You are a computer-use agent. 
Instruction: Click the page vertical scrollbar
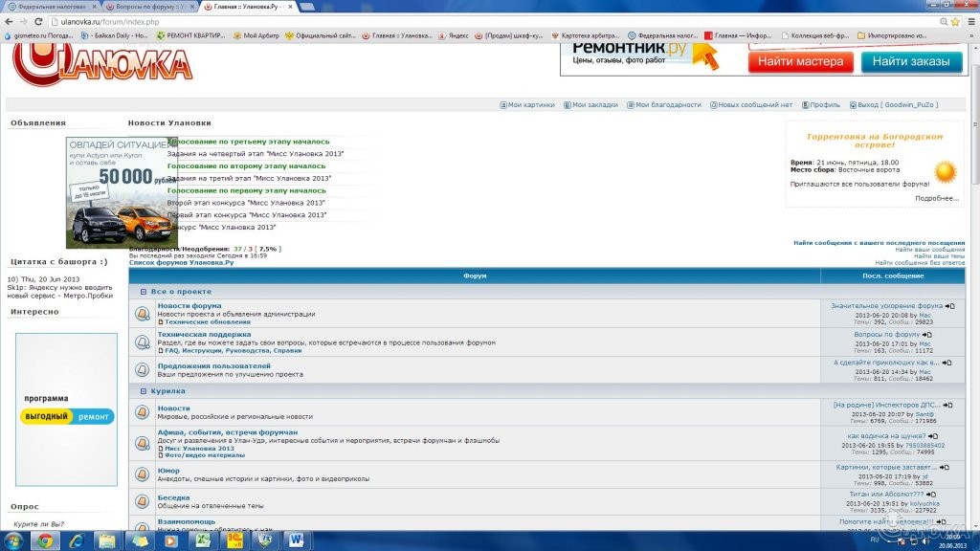[x=974, y=287]
